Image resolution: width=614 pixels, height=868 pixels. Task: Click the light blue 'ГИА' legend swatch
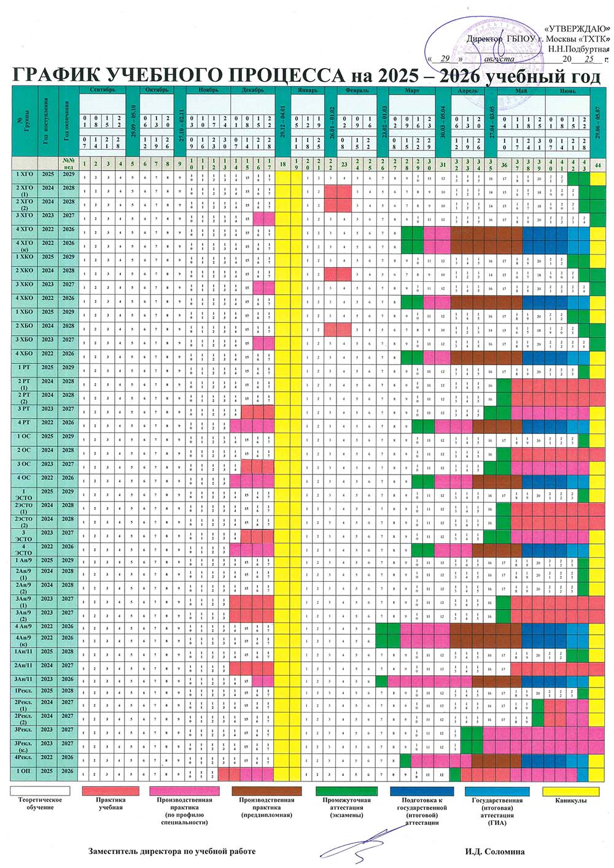click(497, 791)
